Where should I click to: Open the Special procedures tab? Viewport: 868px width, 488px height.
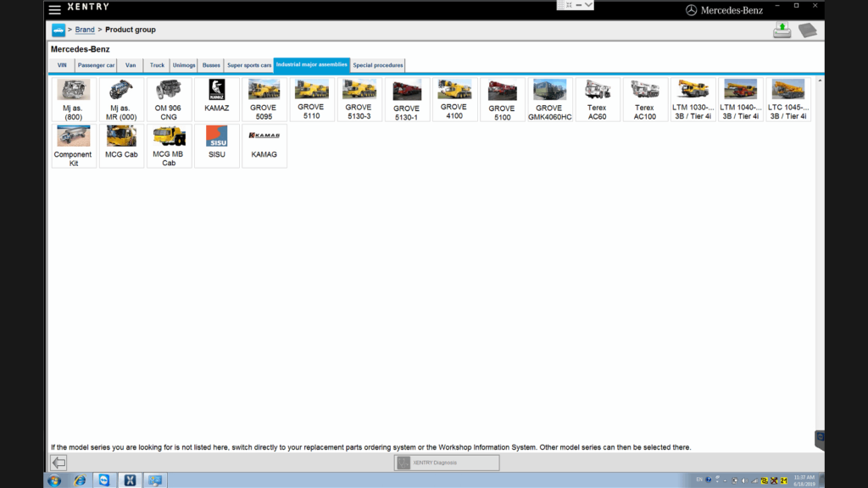378,65
